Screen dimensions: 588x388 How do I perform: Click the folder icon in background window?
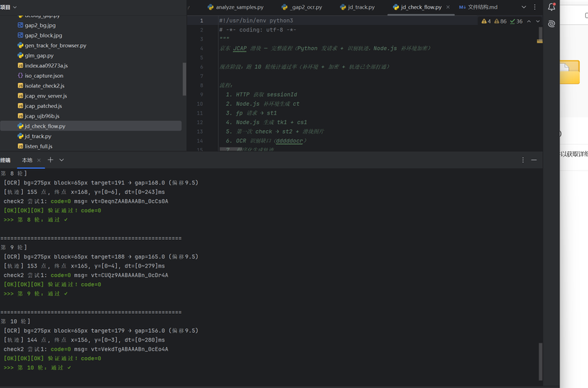click(x=570, y=72)
